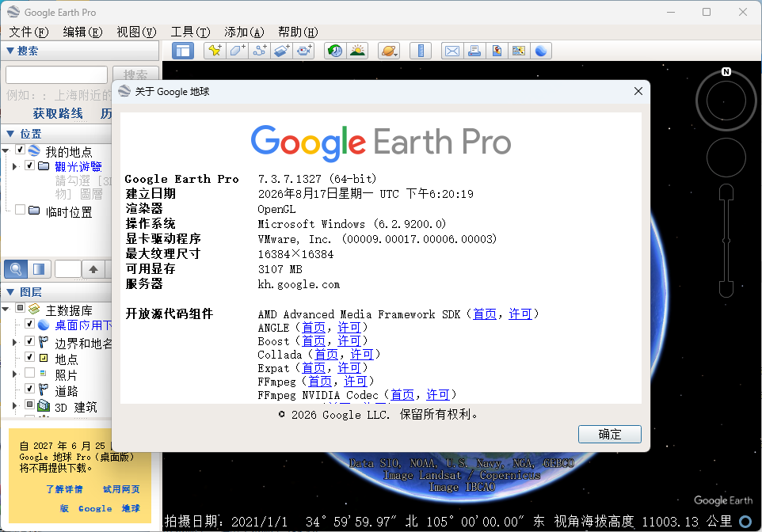Show historical imagery clock icon
The width and height of the screenshot is (762, 532).
point(335,51)
